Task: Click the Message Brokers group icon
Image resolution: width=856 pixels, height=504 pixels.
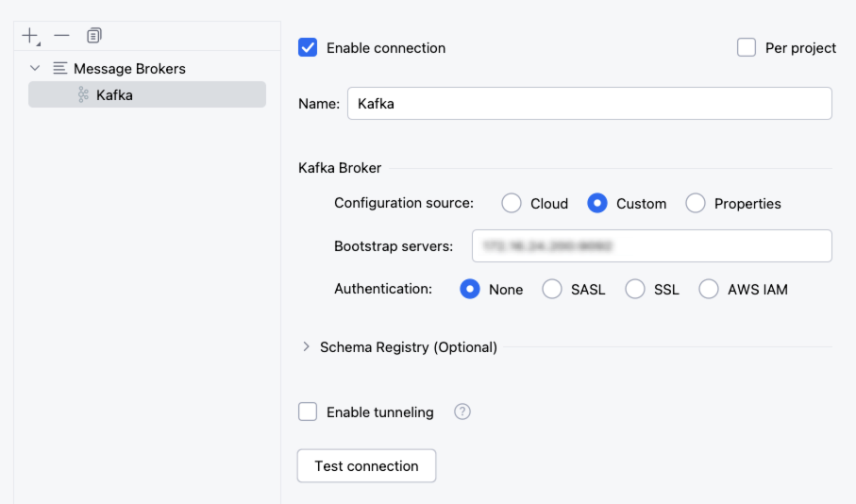Action: (x=60, y=69)
